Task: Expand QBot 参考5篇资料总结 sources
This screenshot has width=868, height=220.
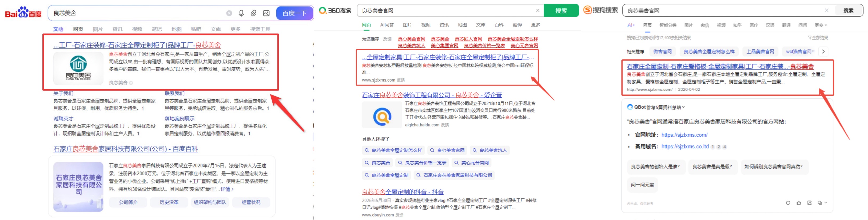Action: coord(659,107)
